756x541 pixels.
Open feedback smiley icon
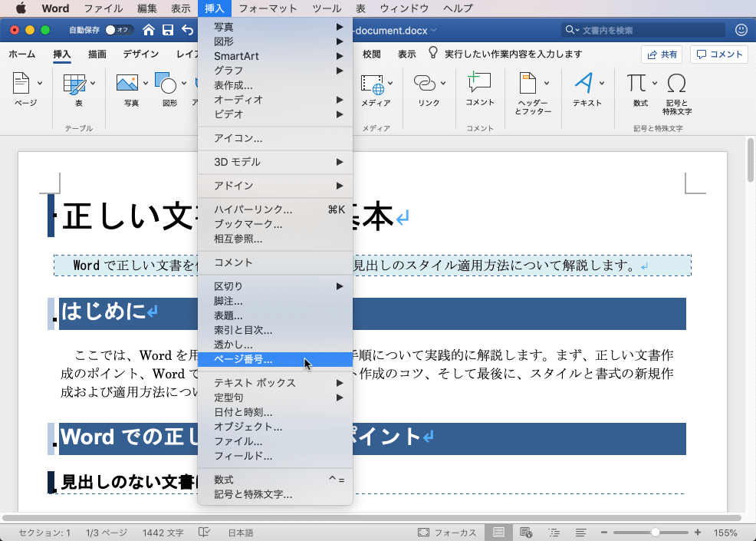click(x=741, y=30)
